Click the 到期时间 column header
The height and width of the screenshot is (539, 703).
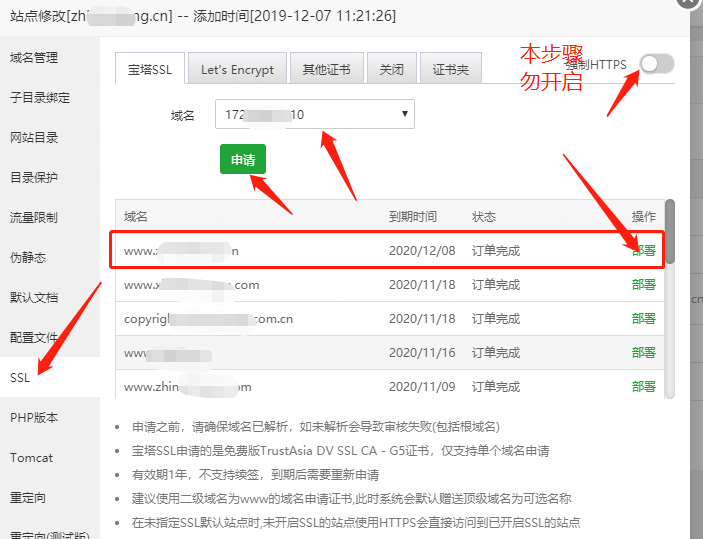point(413,217)
